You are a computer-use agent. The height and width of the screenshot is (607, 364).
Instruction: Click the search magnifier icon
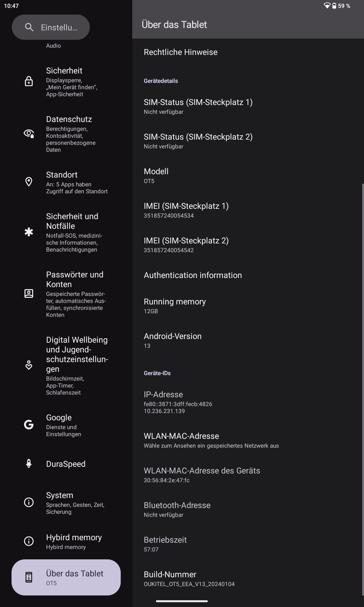click(29, 27)
